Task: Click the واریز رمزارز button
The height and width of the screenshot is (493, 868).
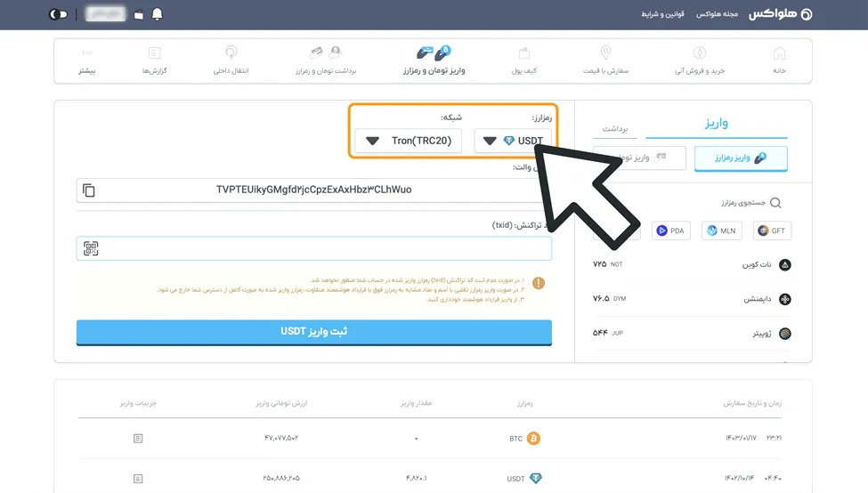Action: click(741, 158)
